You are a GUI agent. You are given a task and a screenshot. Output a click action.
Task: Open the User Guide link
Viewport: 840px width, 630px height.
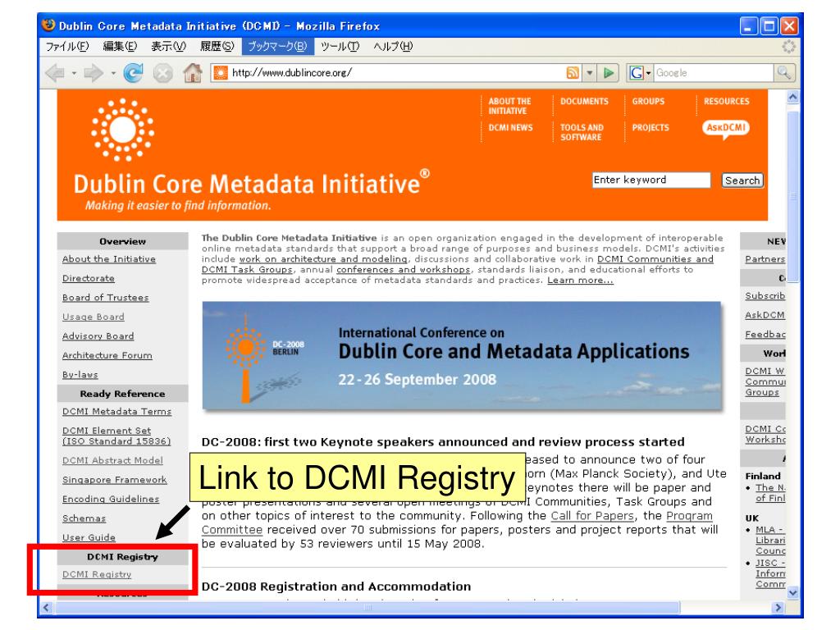coord(89,538)
